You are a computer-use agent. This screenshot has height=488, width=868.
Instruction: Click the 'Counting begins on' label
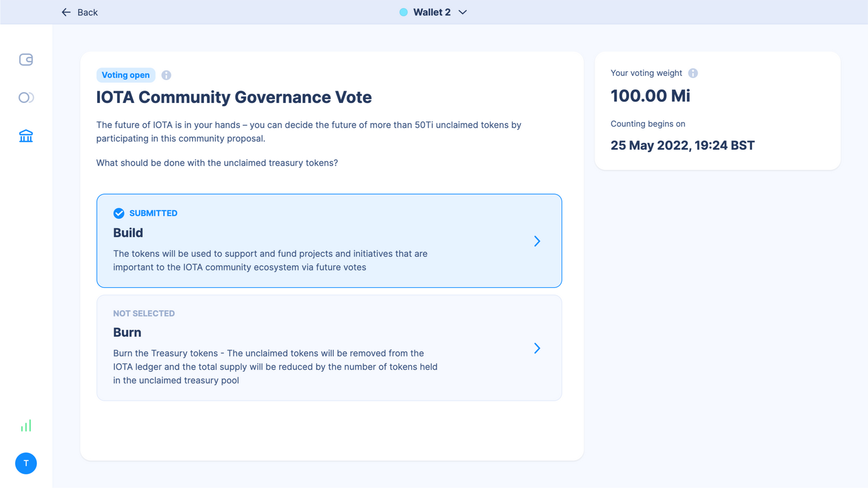[648, 124]
